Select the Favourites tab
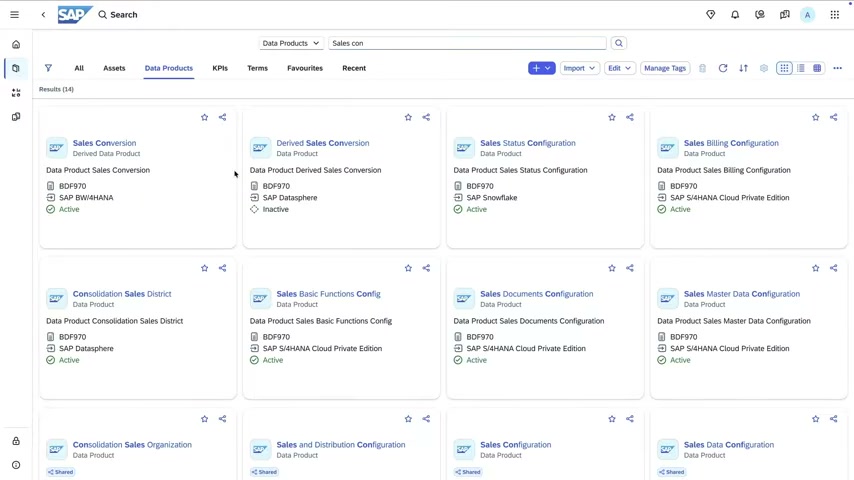 [x=305, y=68]
